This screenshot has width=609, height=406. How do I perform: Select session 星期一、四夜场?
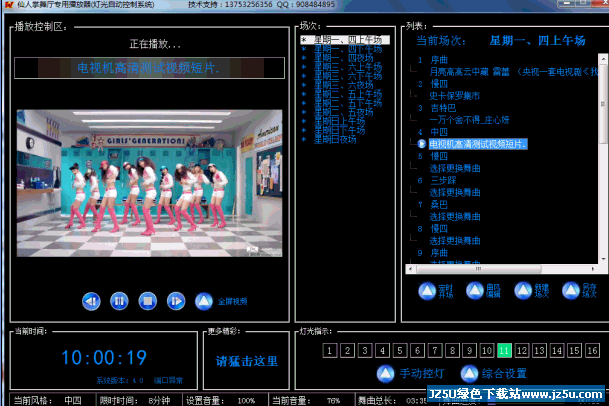(343, 58)
